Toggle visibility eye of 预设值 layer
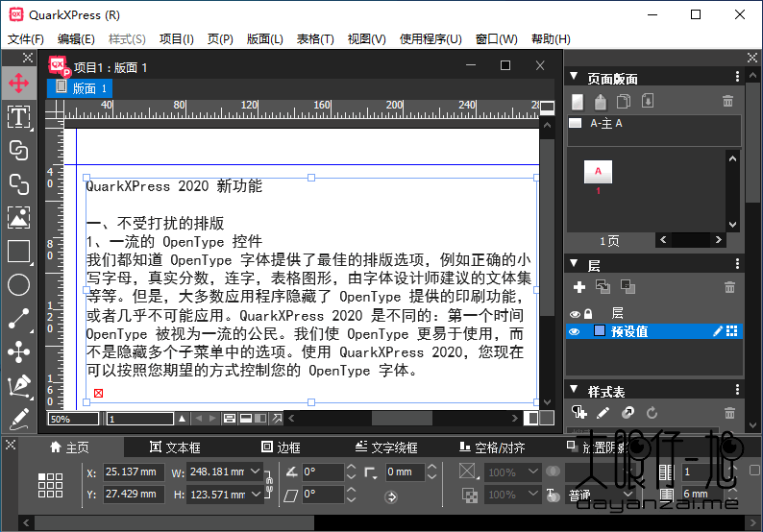The height and width of the screenshot is (532, 763). click(x=575, y=331)
